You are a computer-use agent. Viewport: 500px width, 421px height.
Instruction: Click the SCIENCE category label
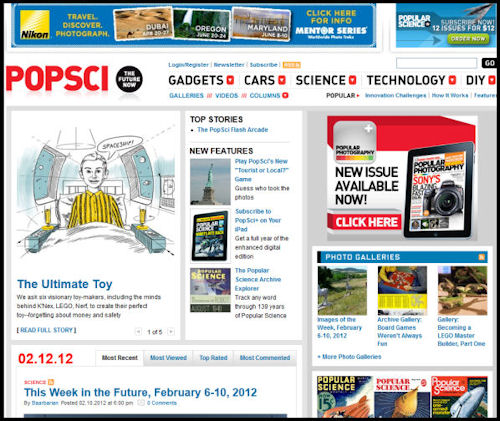pyautogui.click(x=35, y=382)
